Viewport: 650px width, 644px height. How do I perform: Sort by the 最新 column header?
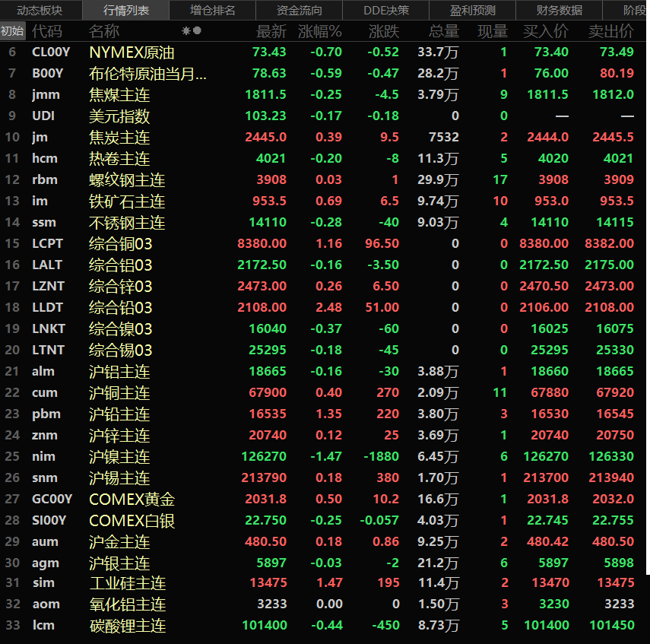click(x=271, y=31)
